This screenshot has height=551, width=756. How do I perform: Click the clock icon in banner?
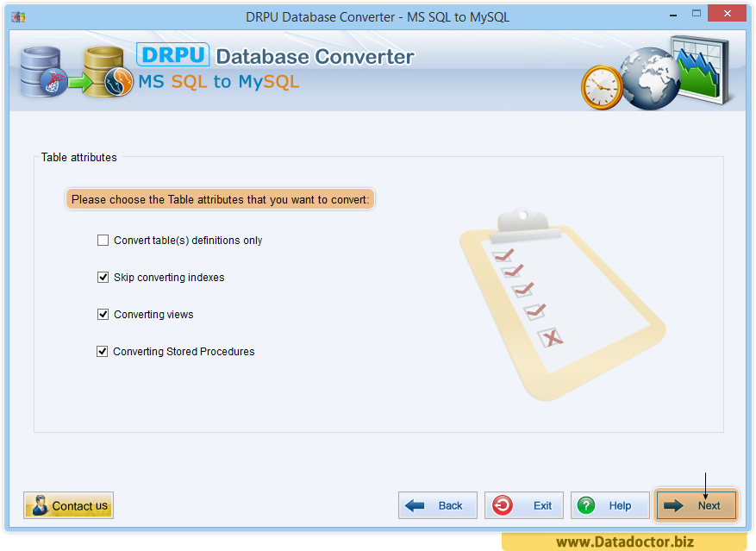pyautogui.click(x=601, y=86)
